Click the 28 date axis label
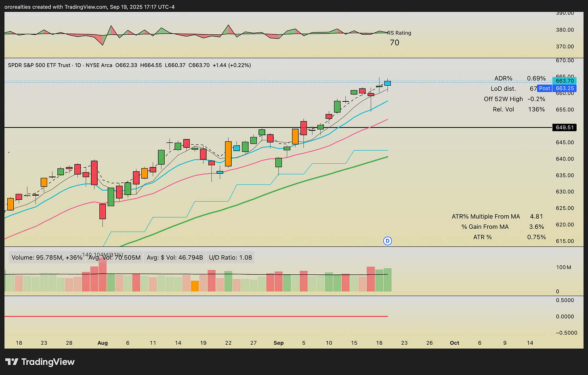Screen dimensions: 588x375 pyautogui.click(x=69, y=343)
